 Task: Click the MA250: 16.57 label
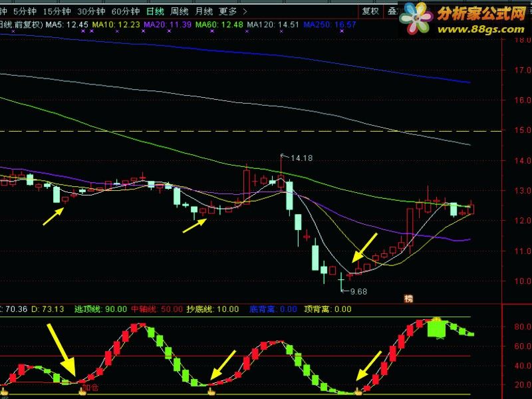[x=329, y=25]
